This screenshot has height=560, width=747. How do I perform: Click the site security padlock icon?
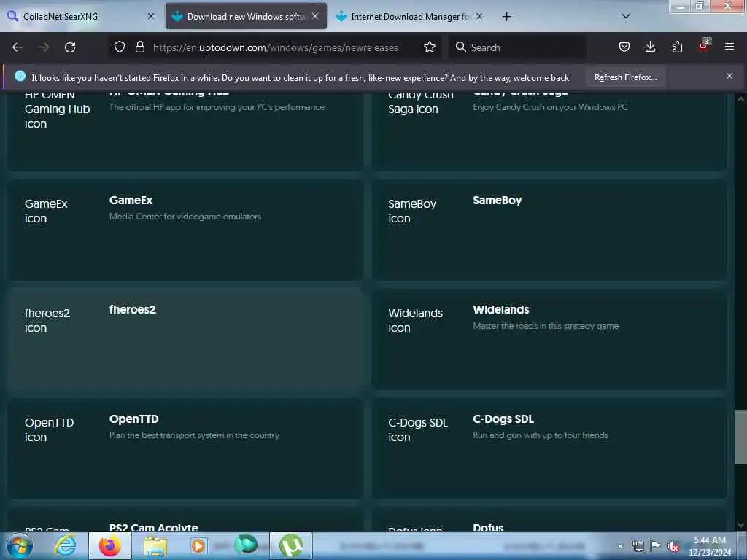pyautogui.click(x=139, y=47)
